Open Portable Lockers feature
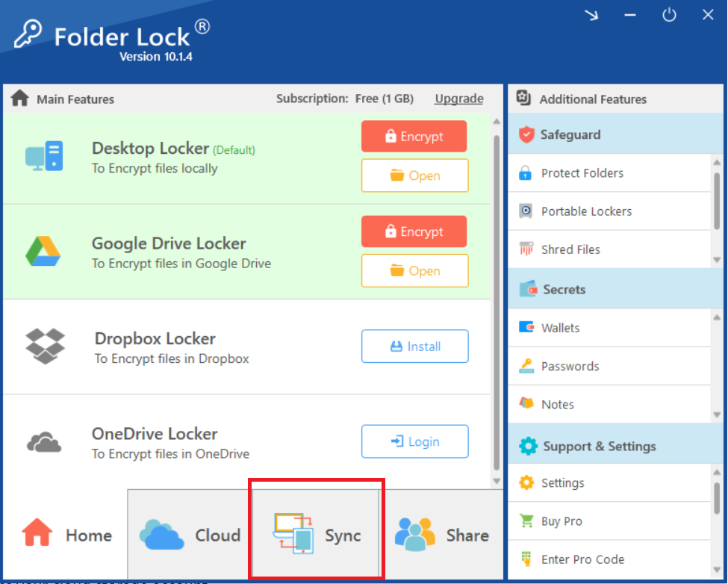This screenshot has height=584, width=728. [x=609, y=211]
